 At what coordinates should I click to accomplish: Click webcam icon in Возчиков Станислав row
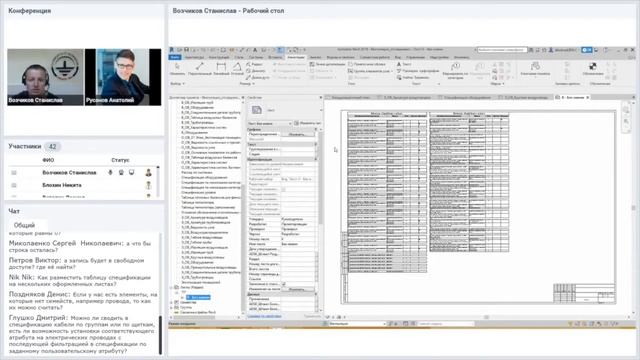[x=121, y=173]
